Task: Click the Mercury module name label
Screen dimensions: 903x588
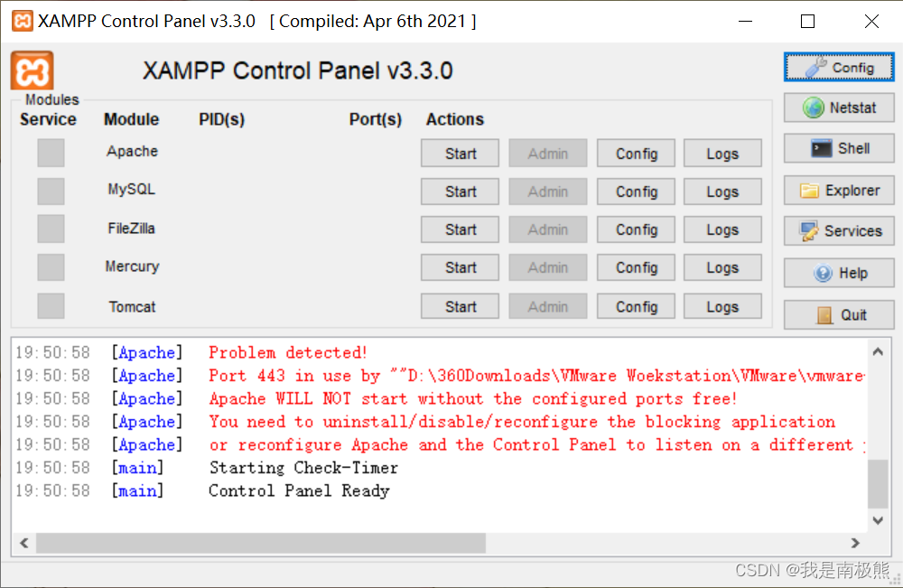Action: pyautogui.click(x=132, y=266)
